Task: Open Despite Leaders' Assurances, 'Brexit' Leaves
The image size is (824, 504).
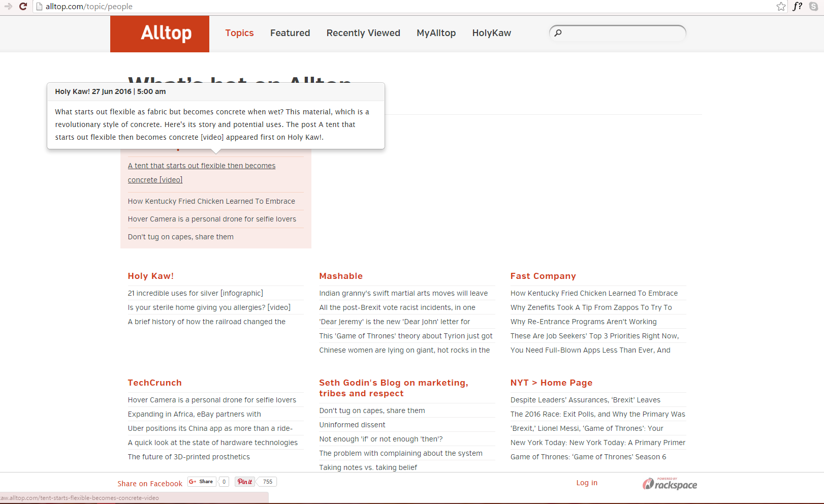Action: (x=585, y=400)
